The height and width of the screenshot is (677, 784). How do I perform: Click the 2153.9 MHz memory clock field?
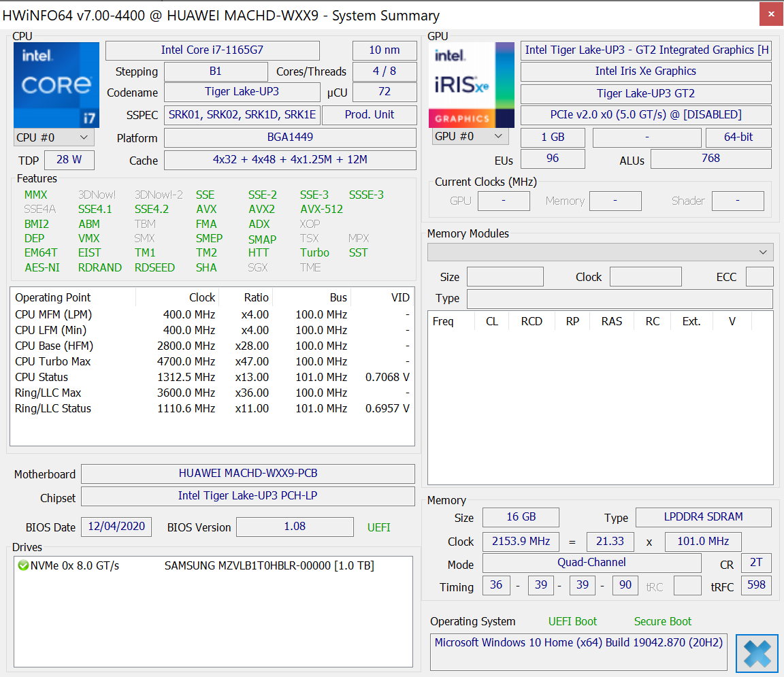pyautogui.click(x=521, y=542)
